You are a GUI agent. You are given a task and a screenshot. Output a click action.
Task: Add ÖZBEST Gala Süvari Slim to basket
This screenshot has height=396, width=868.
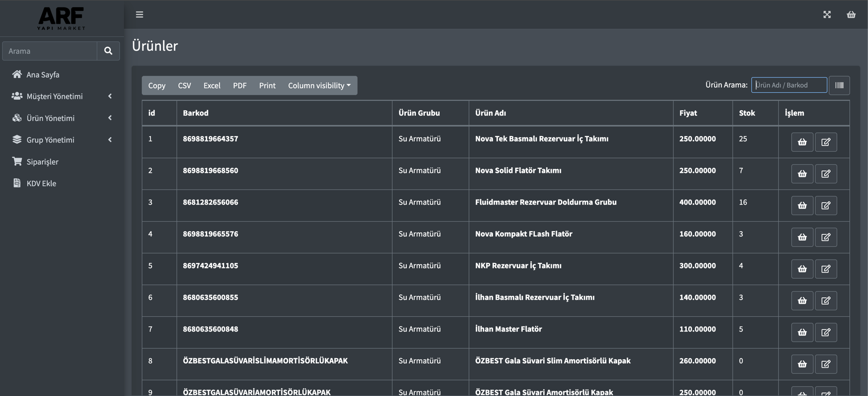pyautogui.click(x=803, y=364)
